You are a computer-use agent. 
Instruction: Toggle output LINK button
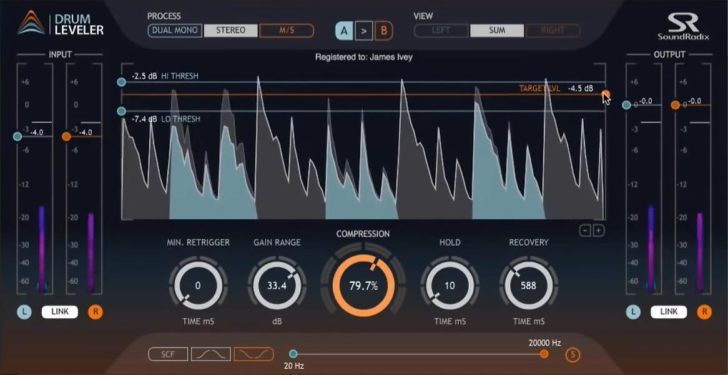[x=669, y=312]
